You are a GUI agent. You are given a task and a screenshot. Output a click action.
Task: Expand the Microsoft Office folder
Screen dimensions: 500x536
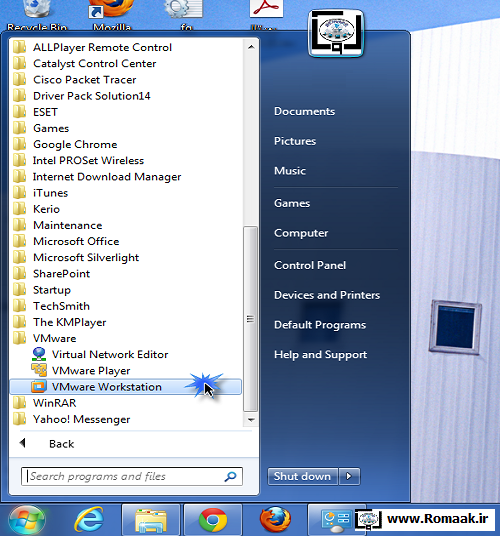pos(76,241)
